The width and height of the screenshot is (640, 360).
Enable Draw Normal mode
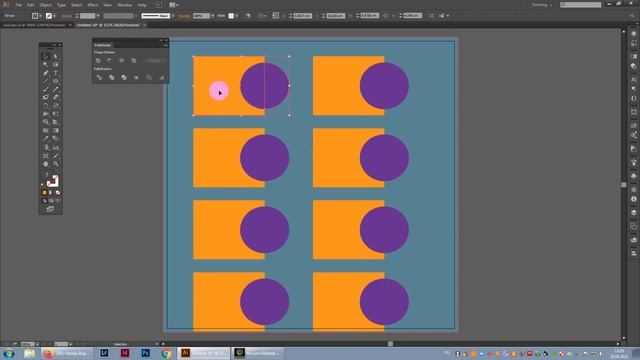point(44,200)
